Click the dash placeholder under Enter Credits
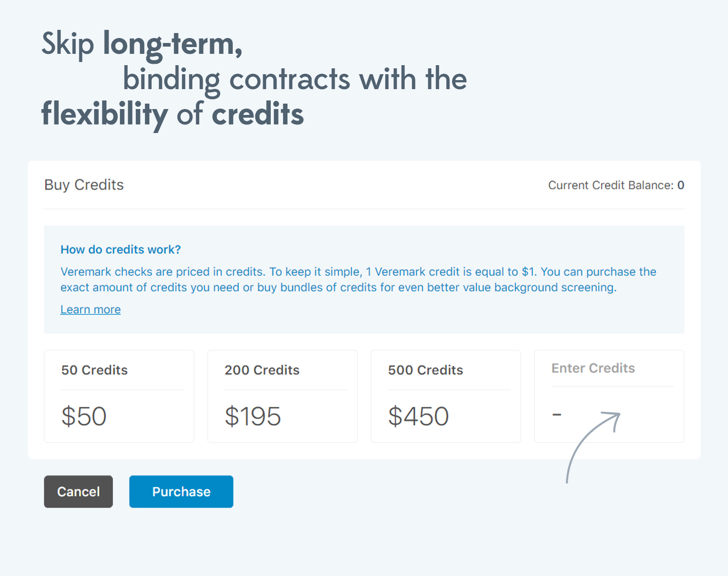 557,414
